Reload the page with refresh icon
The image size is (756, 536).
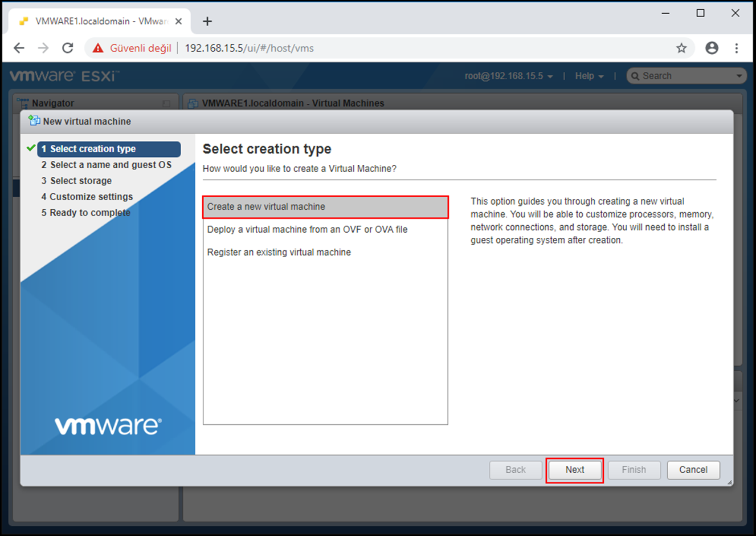[68, 48]
